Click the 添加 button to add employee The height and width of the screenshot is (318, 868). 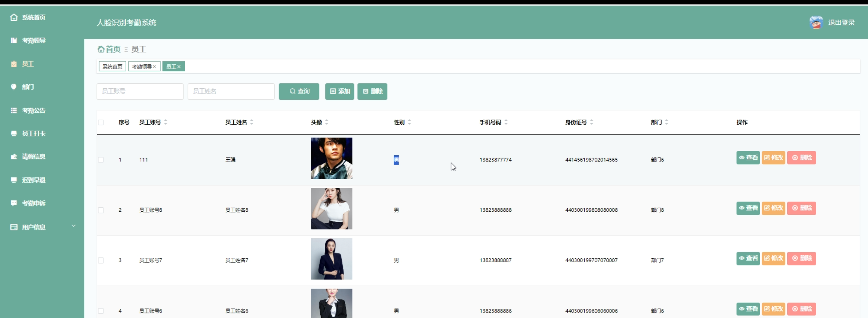pos(339,91)
